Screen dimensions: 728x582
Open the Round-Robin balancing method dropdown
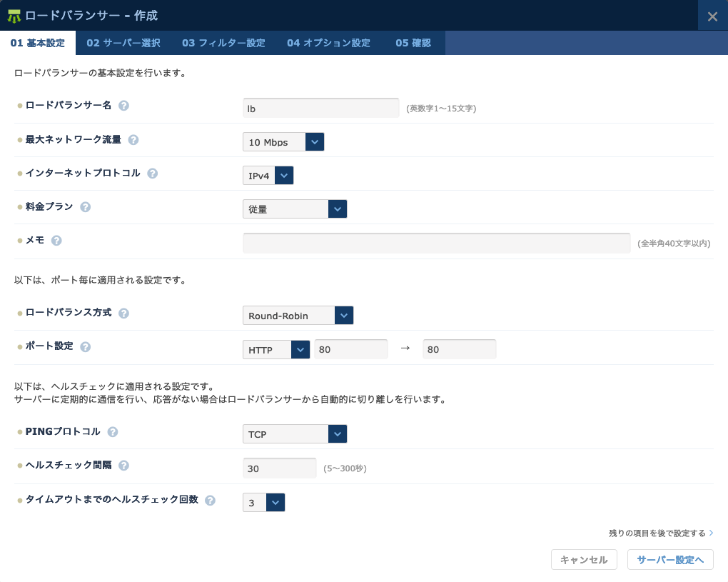298,316
